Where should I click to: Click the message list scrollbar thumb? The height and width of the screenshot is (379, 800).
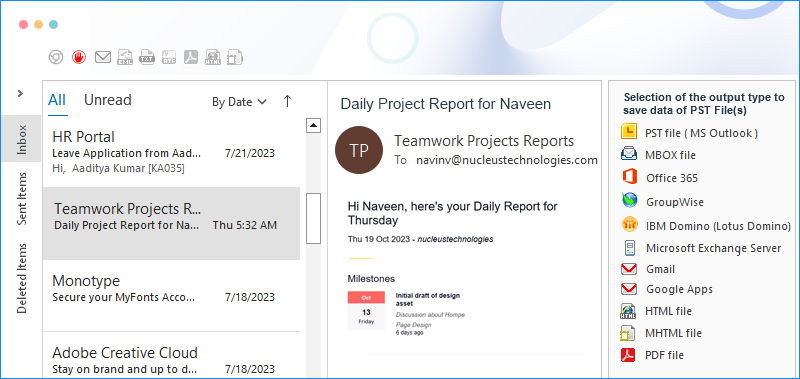(313, 218)
